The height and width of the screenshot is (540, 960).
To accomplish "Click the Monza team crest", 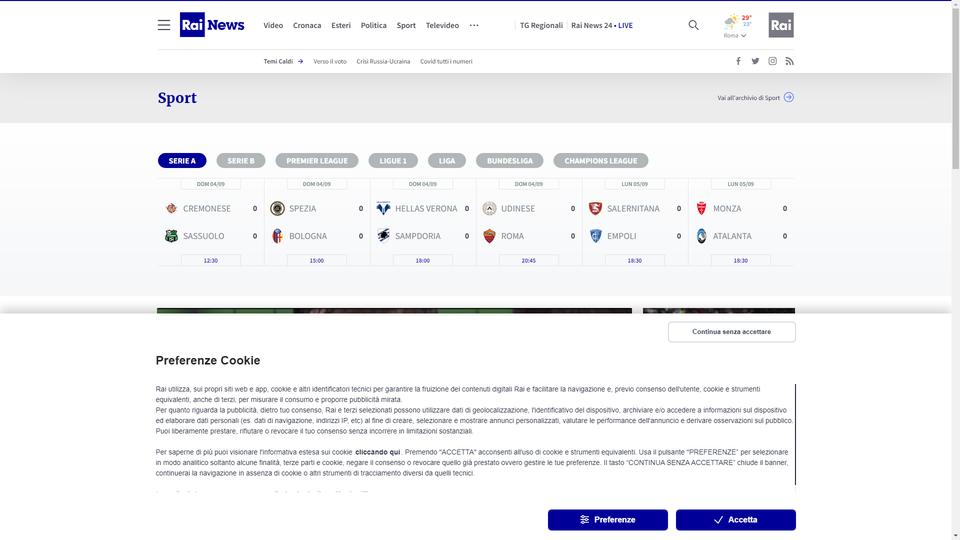I will [702, 208].
